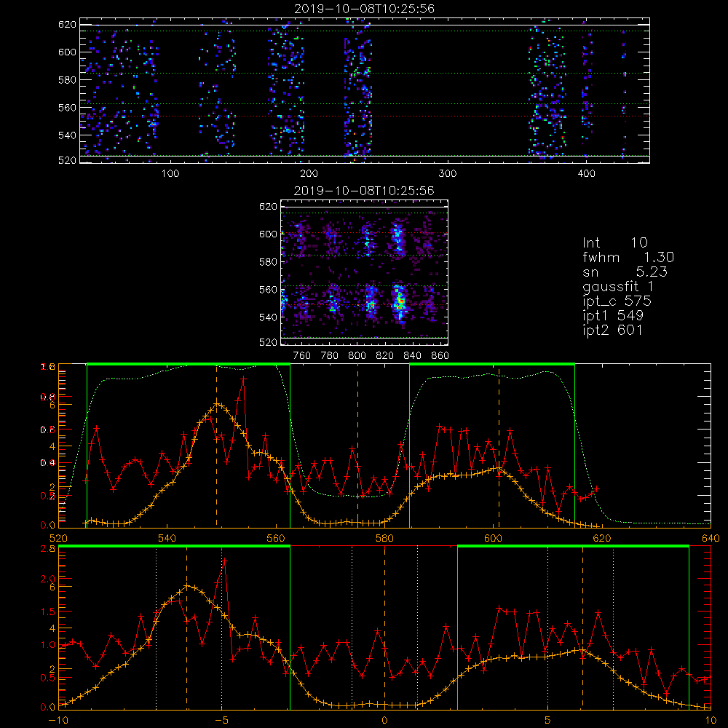Select the 'sn 5.23' parameter line
This screenshot has height=728, width=728.
625,272
